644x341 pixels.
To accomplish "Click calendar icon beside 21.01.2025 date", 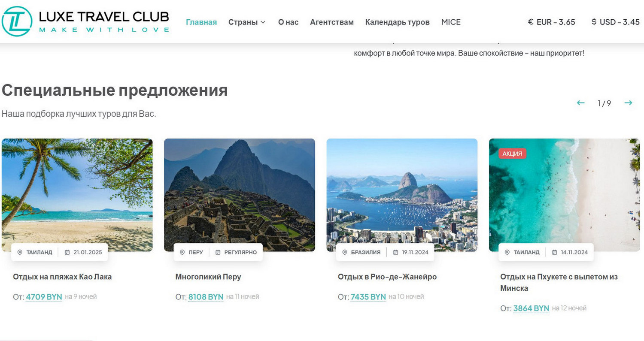I will (x=67, y=252).
